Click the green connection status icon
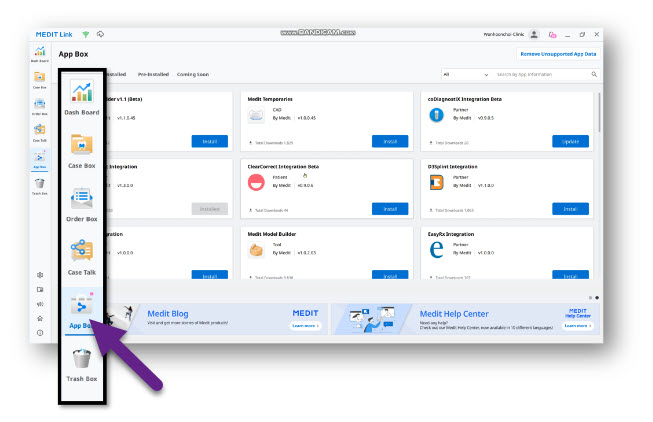 (x=86, y=35)
